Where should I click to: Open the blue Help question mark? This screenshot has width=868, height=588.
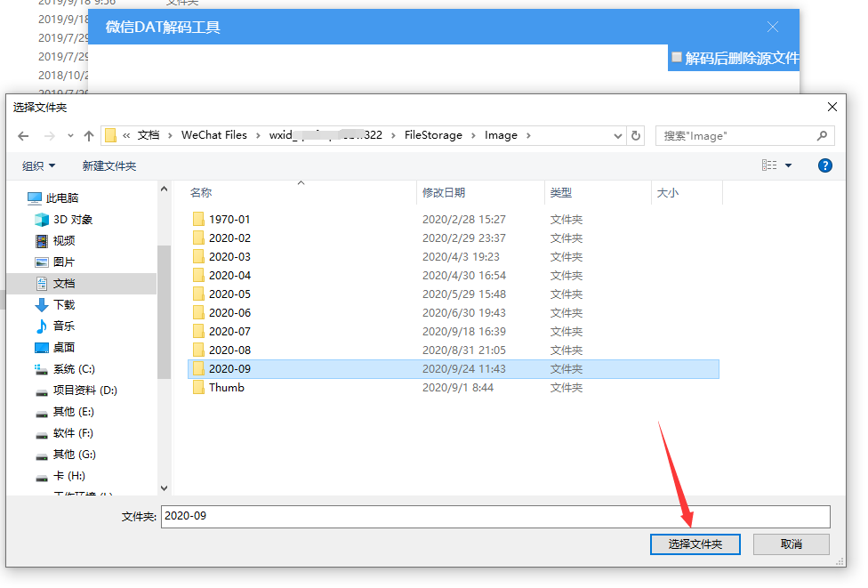824,165
